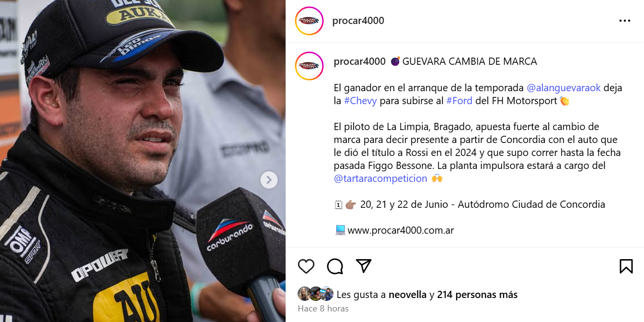View the 214 personas más likes list
This screenshot has height=322, width=644.
[477, 295]
